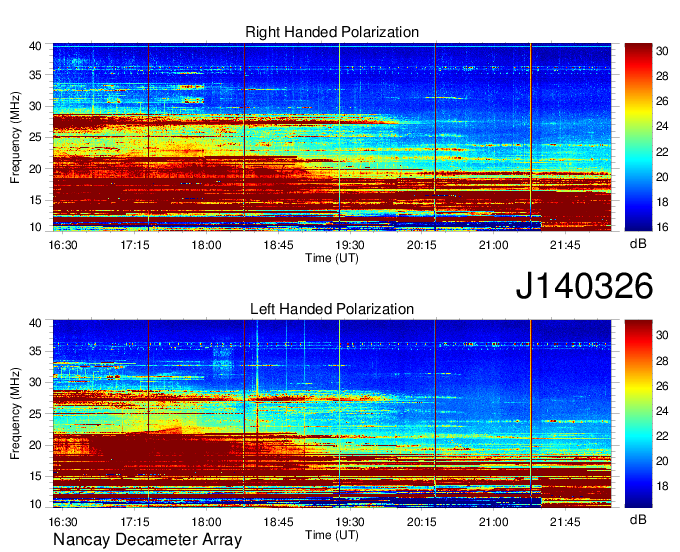Click the "Left Handed Polarization" plot title
Viewport: 680px width, 552px height.
(x=332, y=309)
